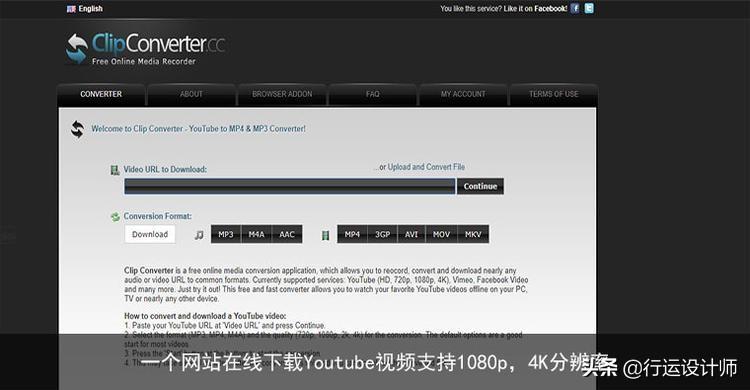
Task: Open the Upload and Convert File link
Action: (426, 167)
